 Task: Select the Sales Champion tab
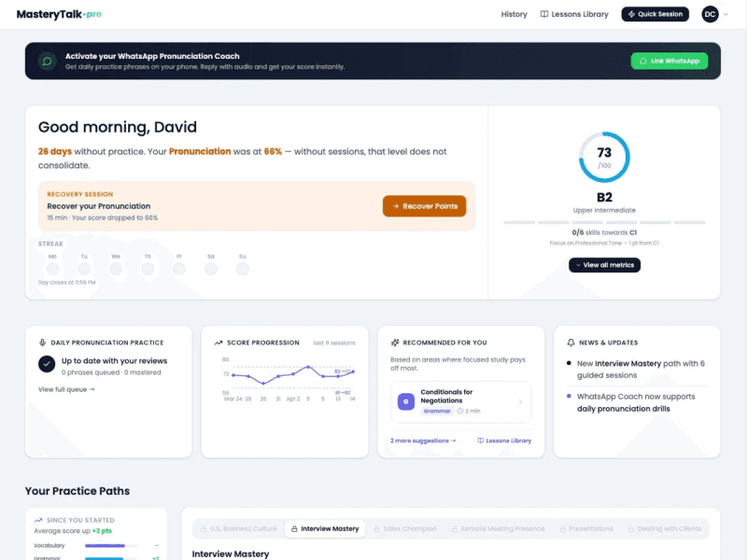(405, 528)
